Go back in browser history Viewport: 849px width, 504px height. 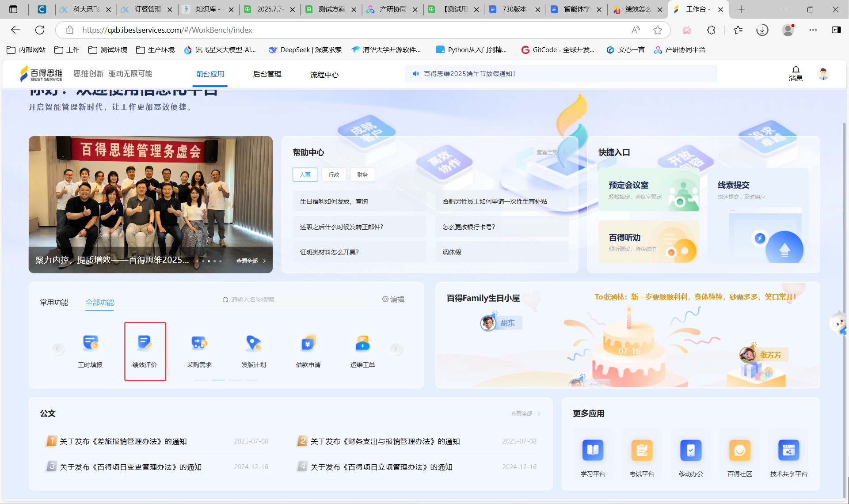pos(15,30)
